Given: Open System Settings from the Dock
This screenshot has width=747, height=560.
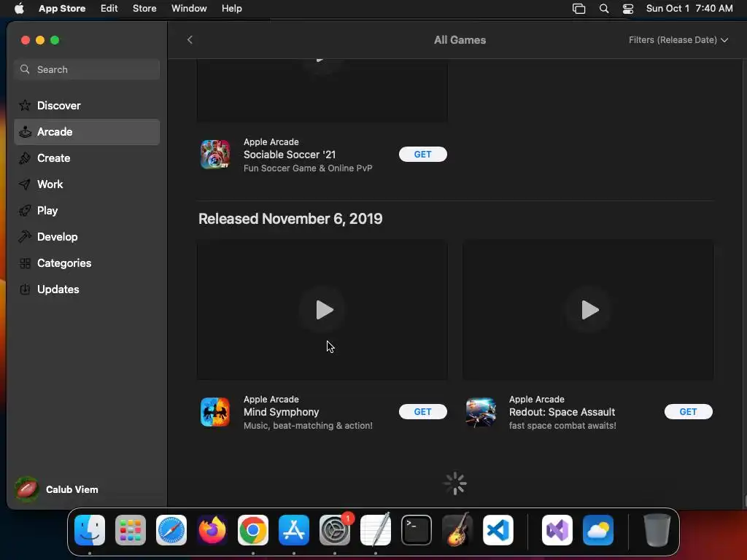Looking at the screenshot, I should point(335,530).
